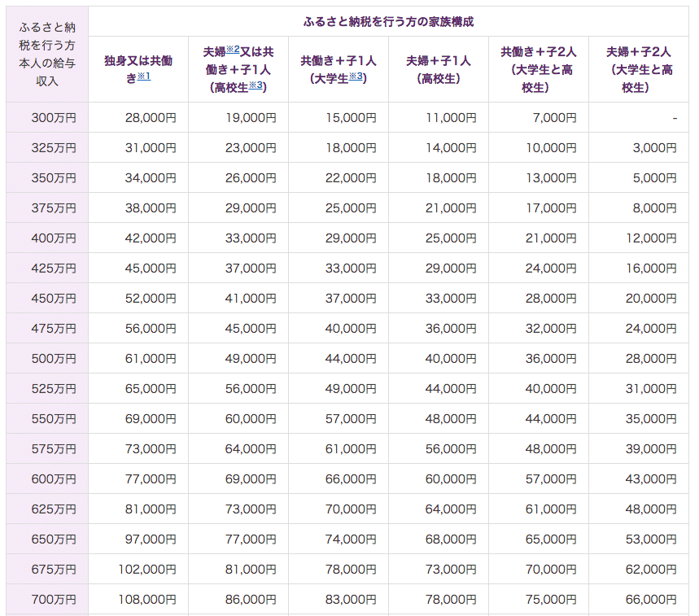Image resolution: width=699 pixels, height=616 pixels.
Task: Click the 675万円 income row label
Action: click(x=54, y=569)
